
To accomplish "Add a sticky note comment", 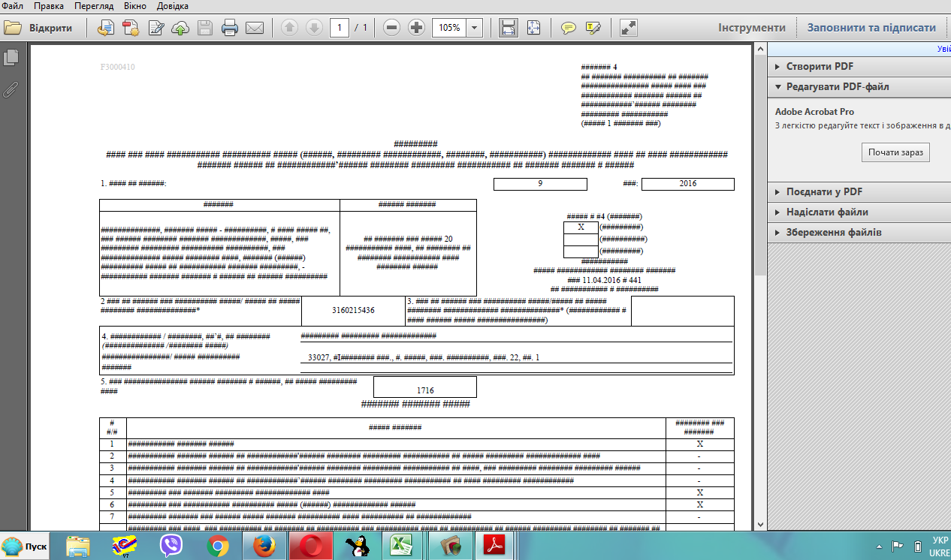I will pyautogui.click(x=569, y=29).
